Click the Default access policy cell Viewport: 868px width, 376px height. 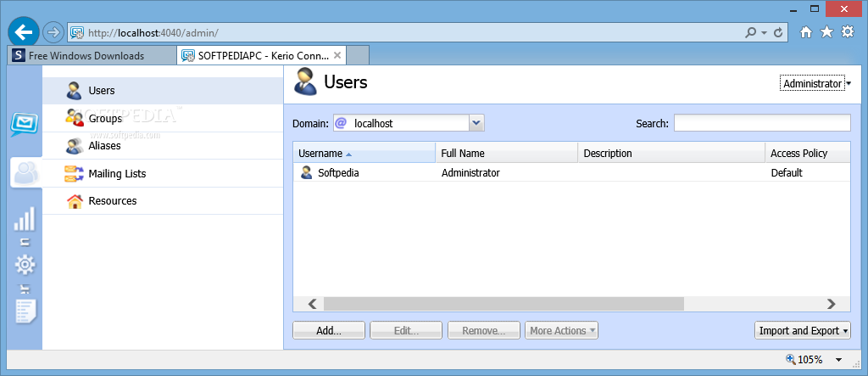[787, 173]
